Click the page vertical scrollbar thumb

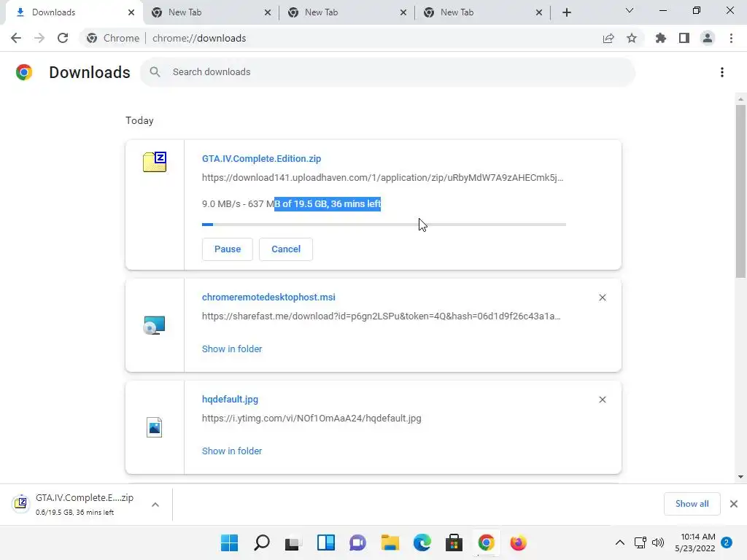[740, 190]
